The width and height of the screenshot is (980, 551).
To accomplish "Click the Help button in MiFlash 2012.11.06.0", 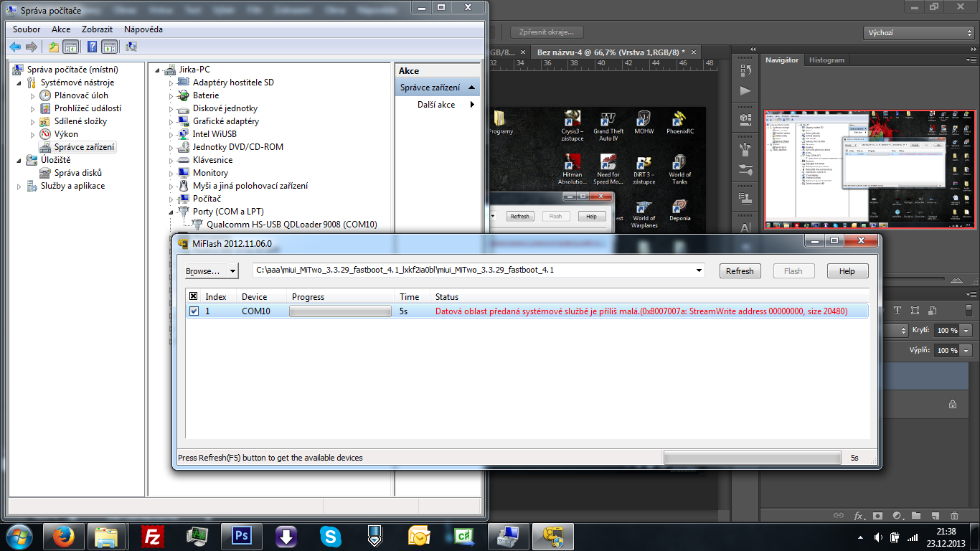I will (847, 271).
